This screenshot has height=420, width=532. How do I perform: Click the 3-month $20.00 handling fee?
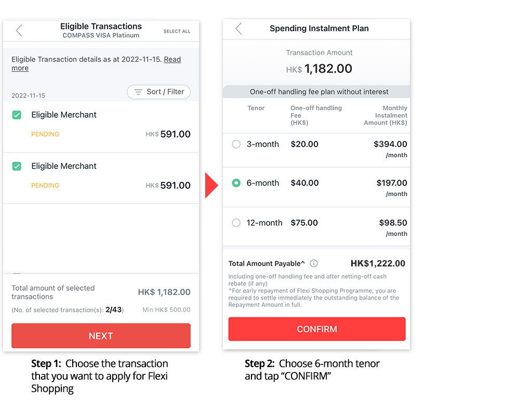tap(304, 144)
